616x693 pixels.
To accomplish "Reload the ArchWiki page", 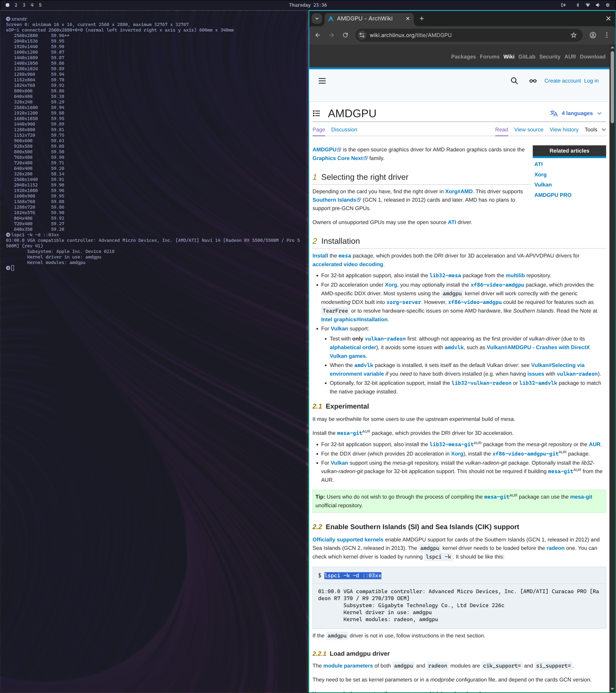I will (345, 35).
